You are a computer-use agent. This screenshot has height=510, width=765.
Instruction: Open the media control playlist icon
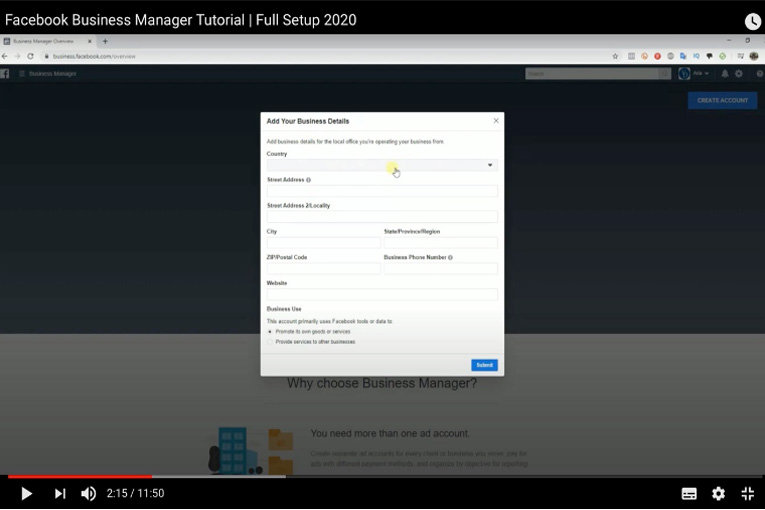(741, 57)
